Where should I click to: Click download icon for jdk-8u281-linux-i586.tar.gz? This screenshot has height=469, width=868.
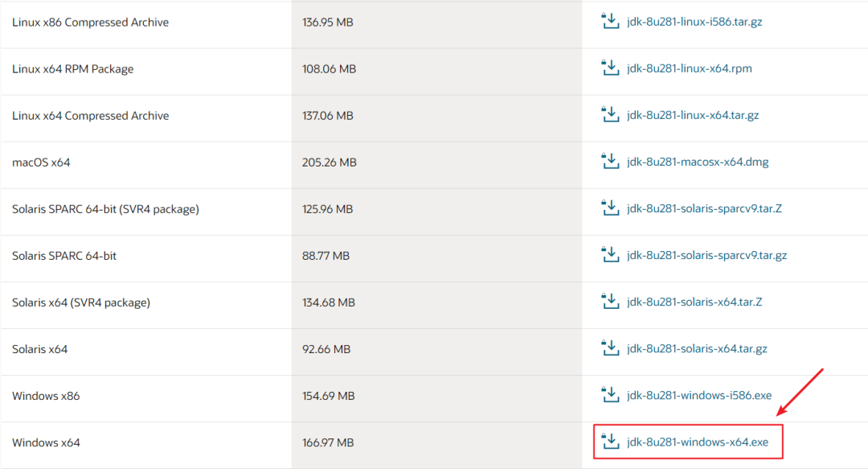610,22
